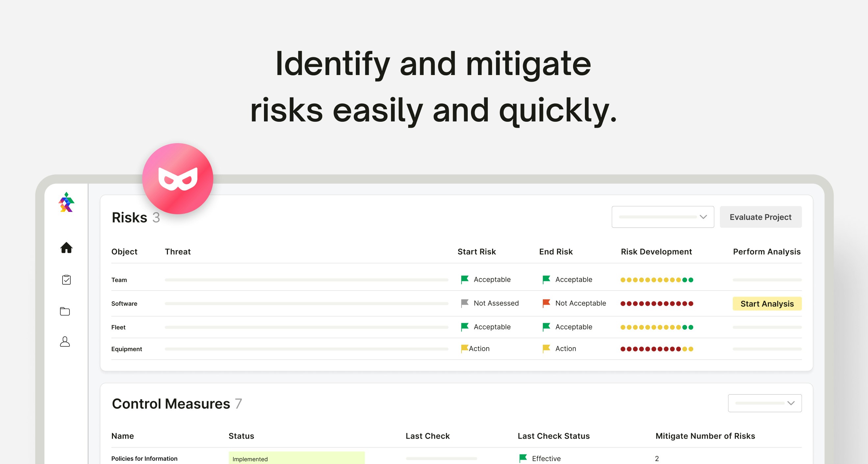Click the Software threat placeholder bar
Image resolution: width=868 pixels, height=464 pixels.
[306, 304]
